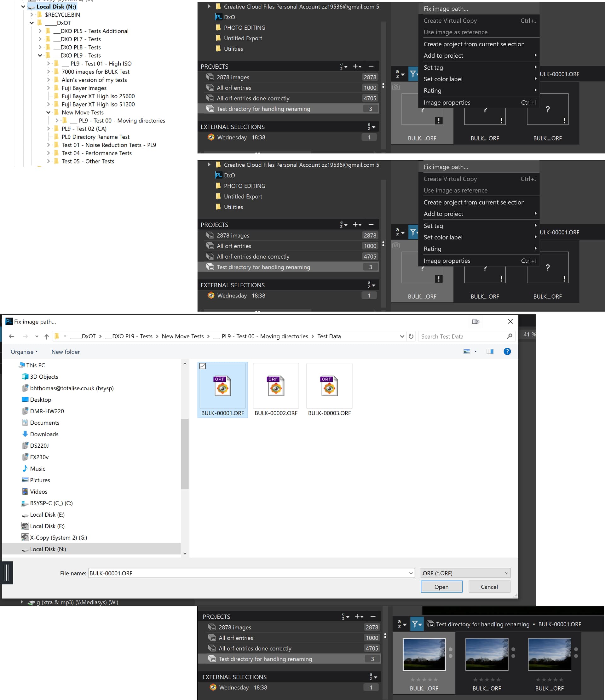Click the refresh icon beside the address bar
The width and height of the screenshot is (605, 700).
coord(411,336)
